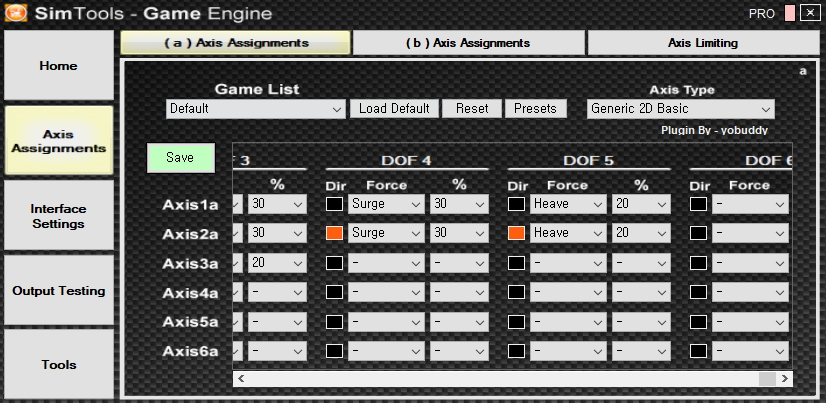
Task: Click the pink PRO status indicator
Action: pyautogui.click(x=789, y=13)
